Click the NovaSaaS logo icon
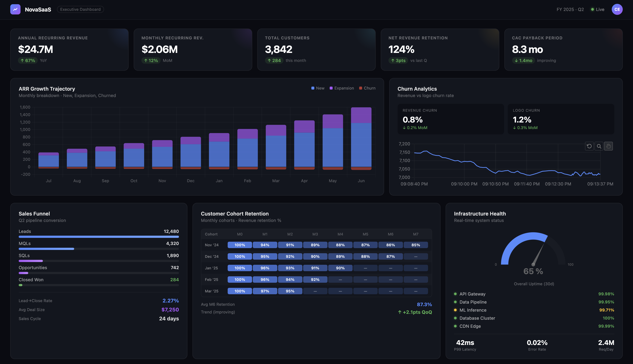The image size is (633, 364). pyautogui.click(x=15, y=9)
